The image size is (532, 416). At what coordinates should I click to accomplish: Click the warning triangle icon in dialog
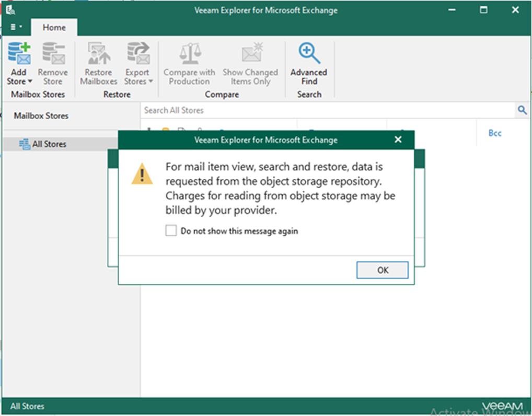pyautogui.click(x=142, y=174)
